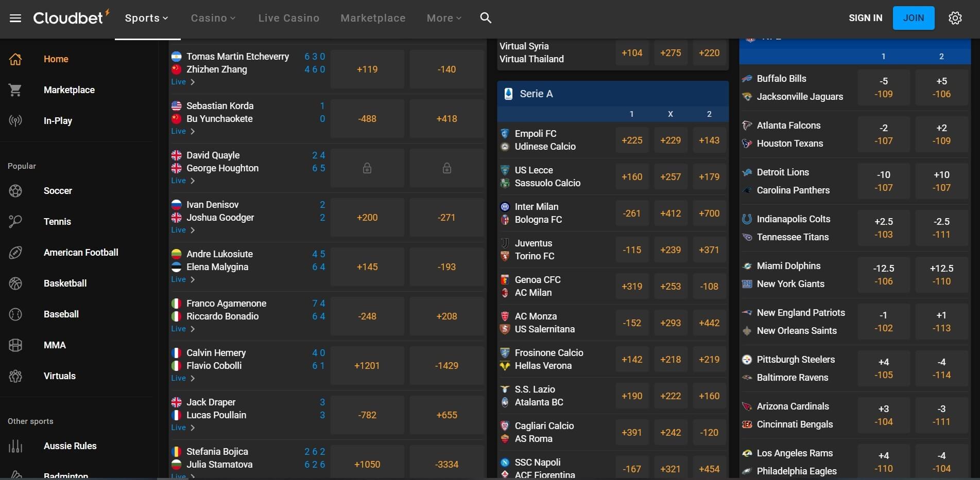Open Live link for Denisov vs Goodger

tap(183, 230)
